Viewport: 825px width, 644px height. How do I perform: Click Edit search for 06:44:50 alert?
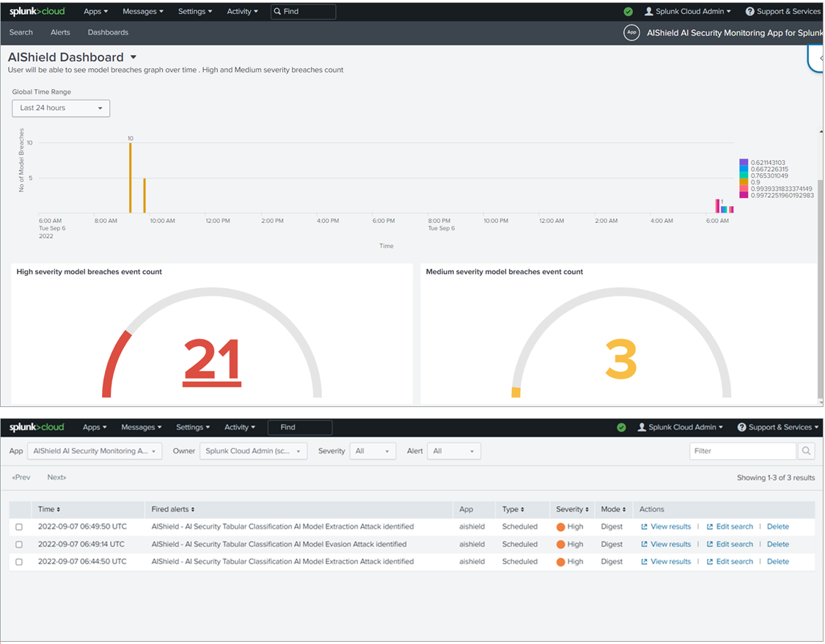pos(730,562)
